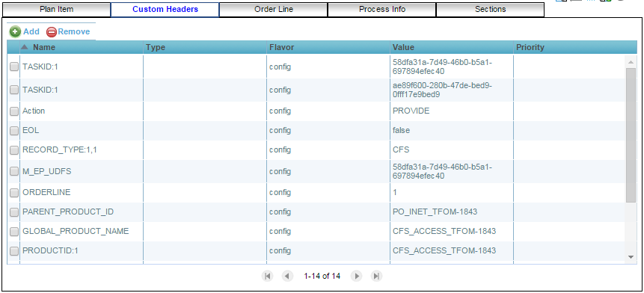644x293 pixels.
Task: Select the EOL row checkbox
Action: 14,131
